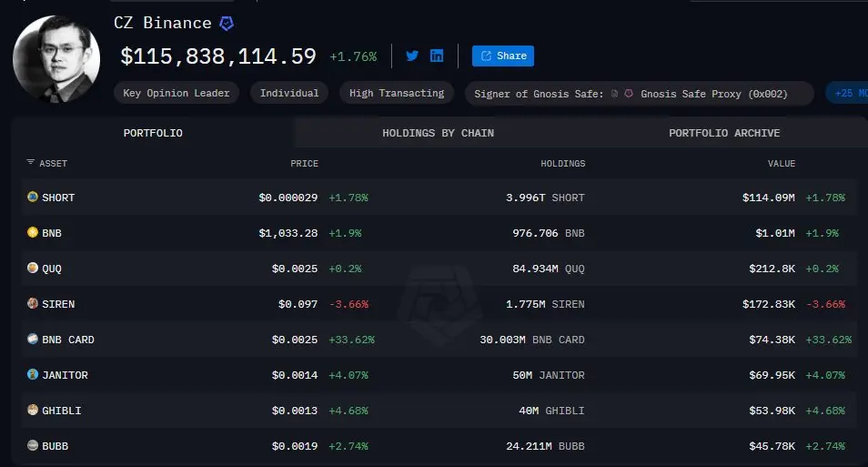Click the +1.76% portfolio change
This screenshot has width=868, height=467.
(x=353, y=56)
